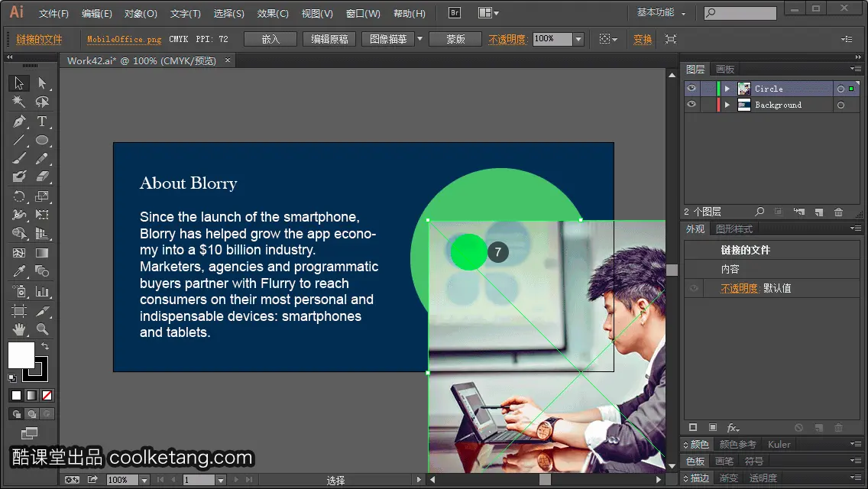Select the Eraser tool
This screenshot has width=868, height=489.
click(42, 176)
